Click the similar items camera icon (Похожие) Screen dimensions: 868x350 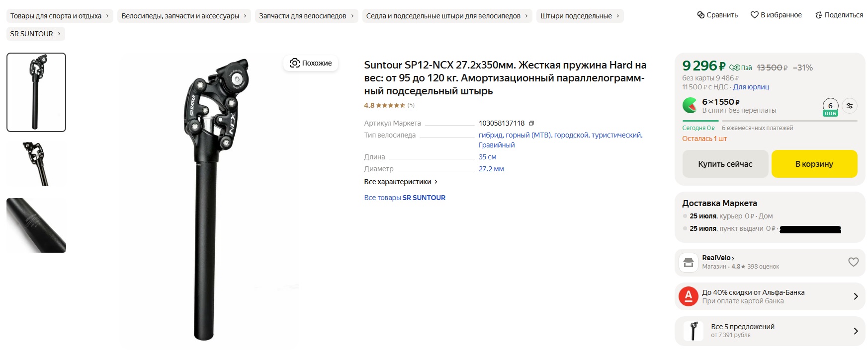click(295, 63)
